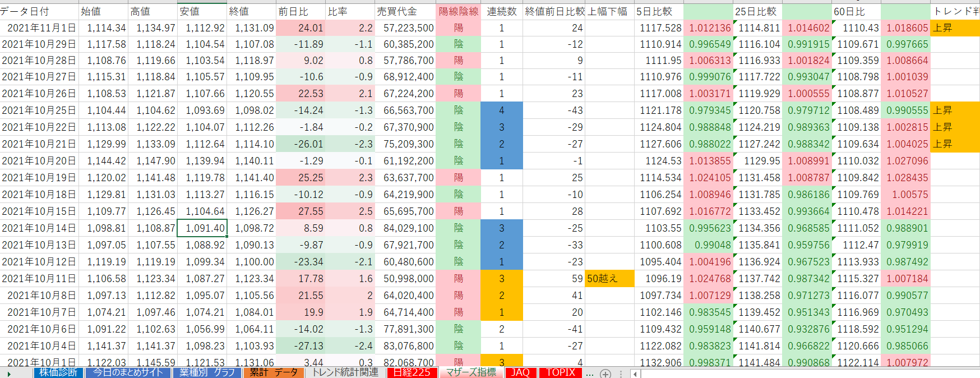
Task: Select the JAQ sheet tab
Action: (521, 372)
